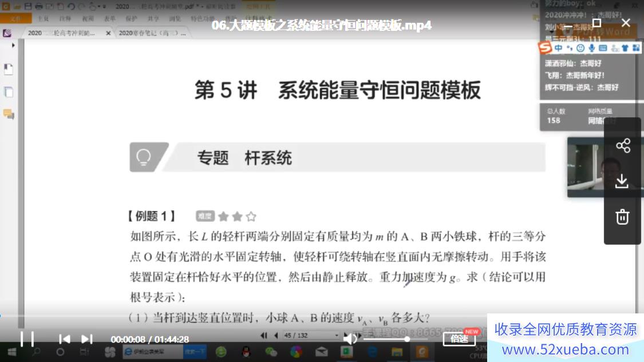
Task: Click the total viewers count 158
Action: 554,120
